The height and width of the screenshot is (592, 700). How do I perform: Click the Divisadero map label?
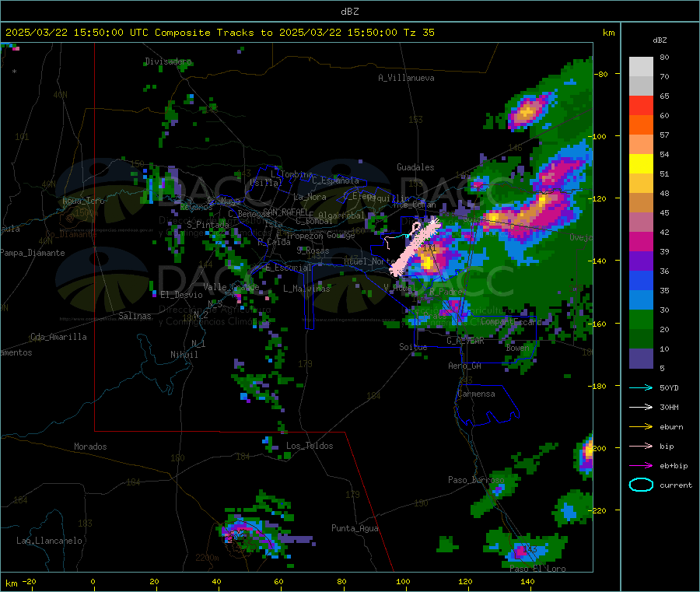[x=168, y=61]
